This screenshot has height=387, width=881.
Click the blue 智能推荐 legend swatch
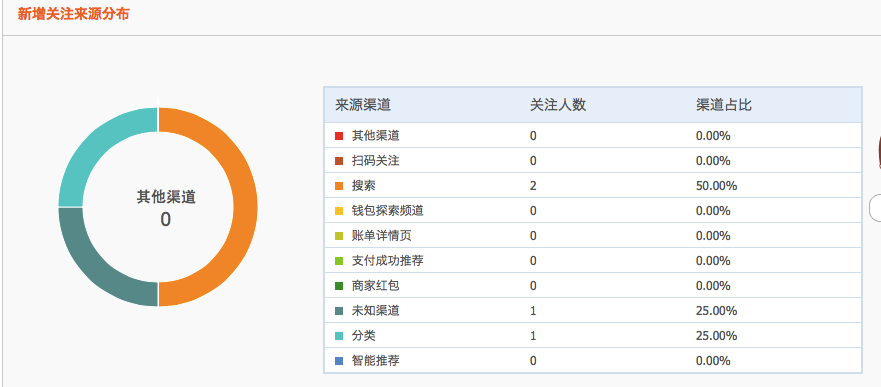pyautogui.click(x=339, y=361)
